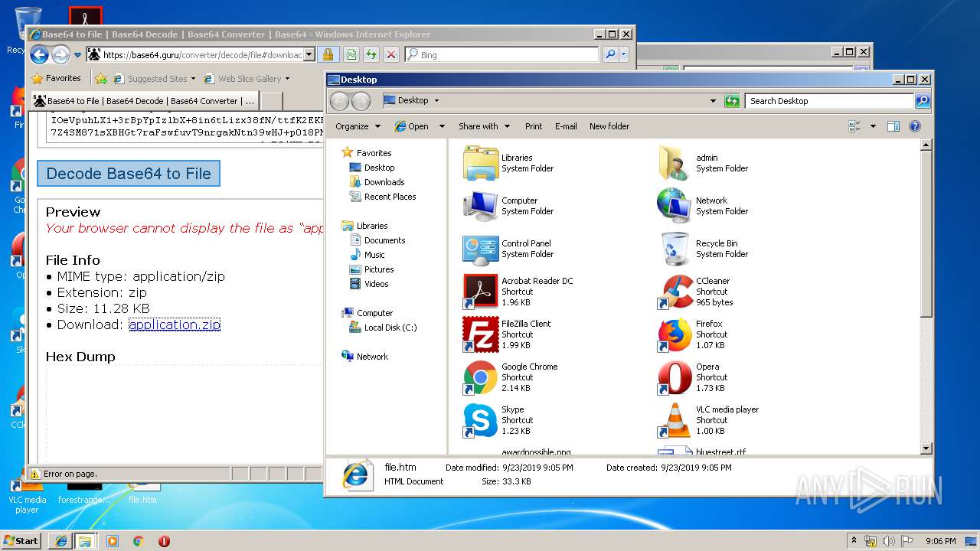
Task: Click the taskbar clock showing 9:06 PM
Action: click(x=940, y=541)
